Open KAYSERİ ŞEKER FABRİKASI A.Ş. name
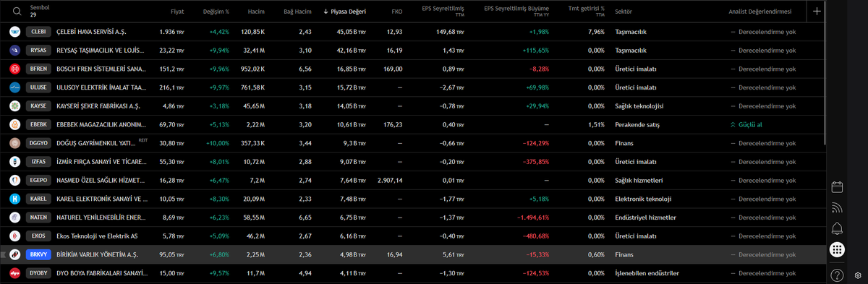The image size is (868, 284). click(x=98, y=106)
